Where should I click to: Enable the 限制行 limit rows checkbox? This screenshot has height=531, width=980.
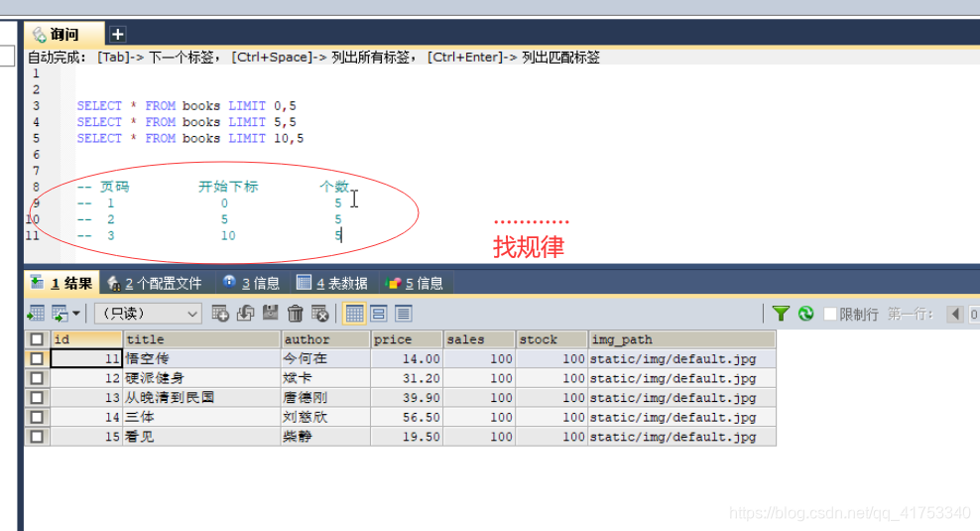(830, 314)
